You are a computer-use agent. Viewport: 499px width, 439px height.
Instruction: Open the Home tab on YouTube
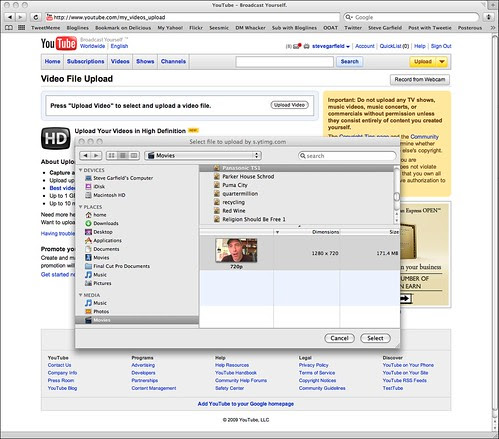click(53, 61)
